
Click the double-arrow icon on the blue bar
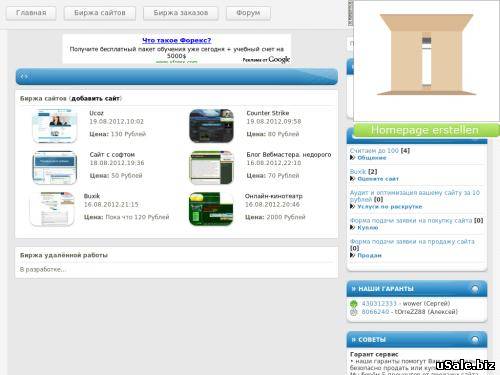click(x=24, y=76)
